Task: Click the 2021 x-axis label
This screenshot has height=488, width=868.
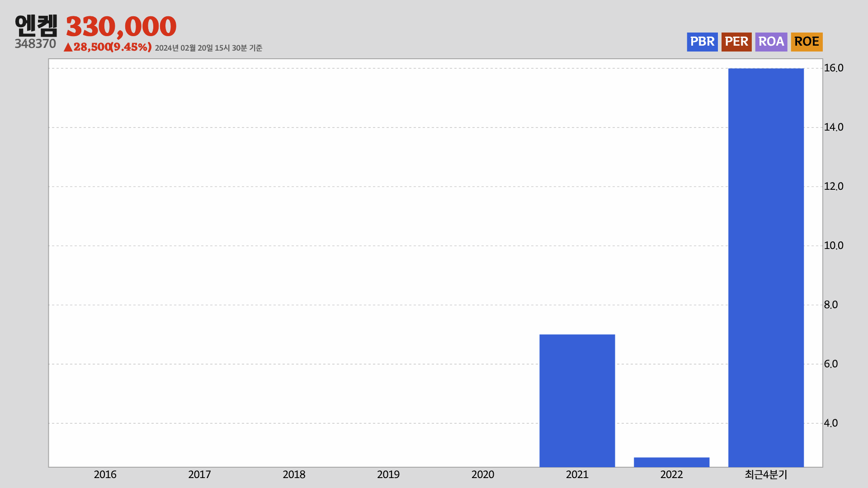Action: tap(577, 474)
